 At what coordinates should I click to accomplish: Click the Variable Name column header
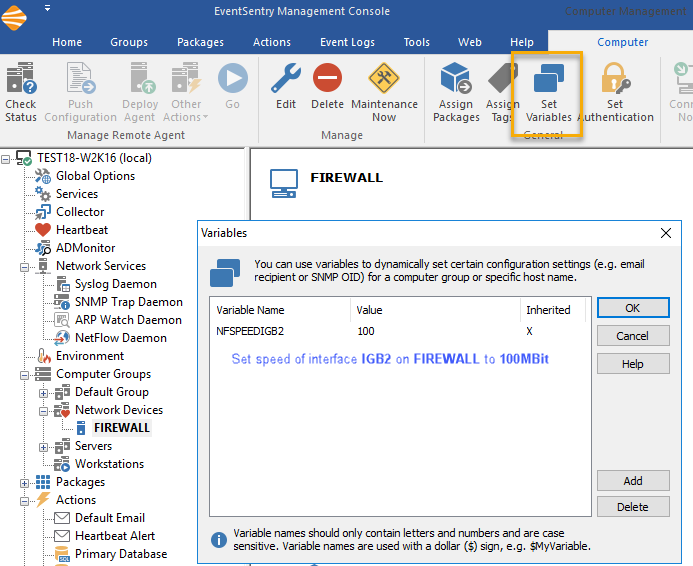(x=281, y=310)
